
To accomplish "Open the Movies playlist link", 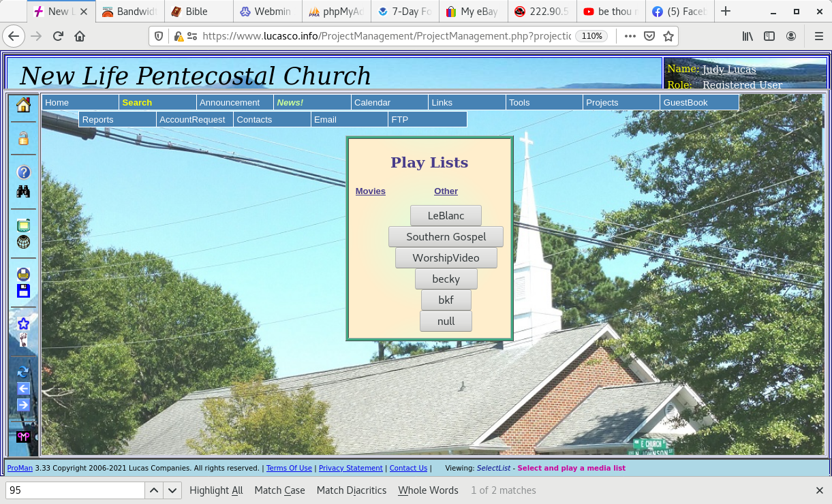I will tap(370, 191).
